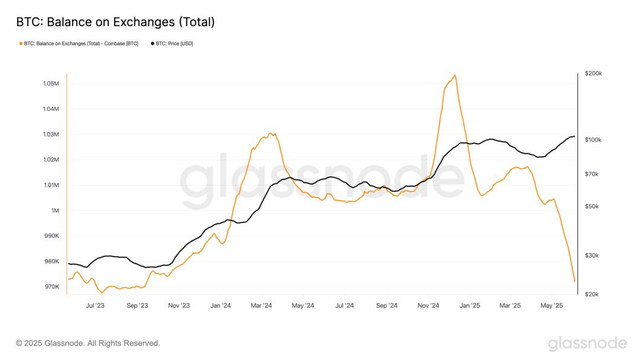Click the black legend dot for BTC price
Screen dimensions: 644x362
[x=152, y=44]
